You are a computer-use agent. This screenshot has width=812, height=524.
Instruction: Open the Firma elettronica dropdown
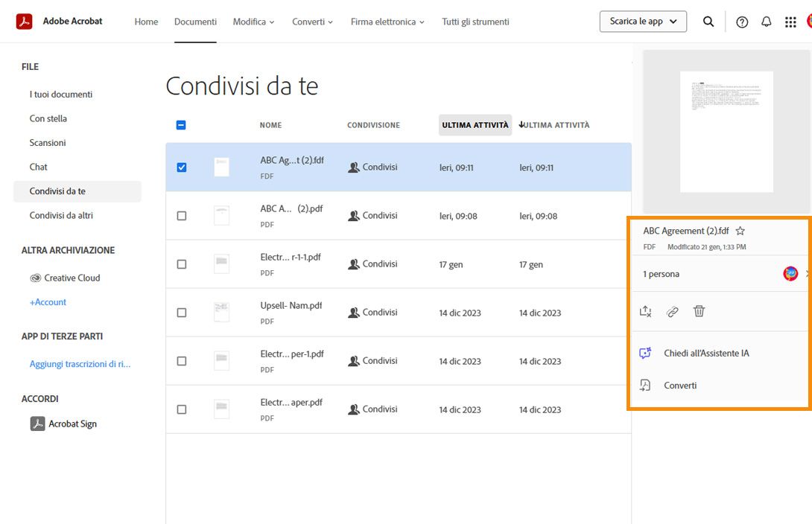click(387, 22)
